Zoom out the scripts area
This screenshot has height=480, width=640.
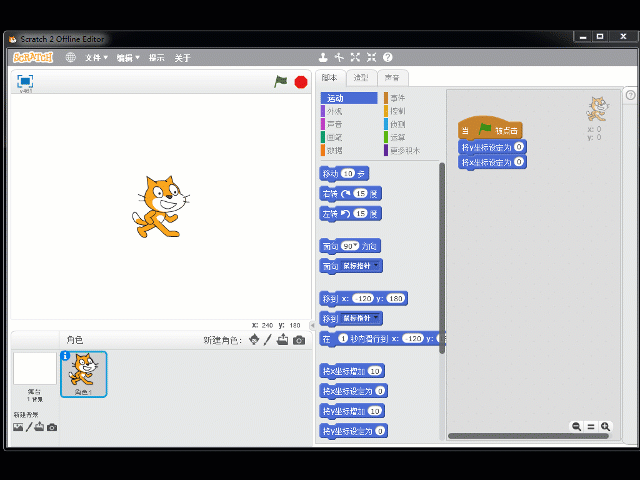(576, 427)
